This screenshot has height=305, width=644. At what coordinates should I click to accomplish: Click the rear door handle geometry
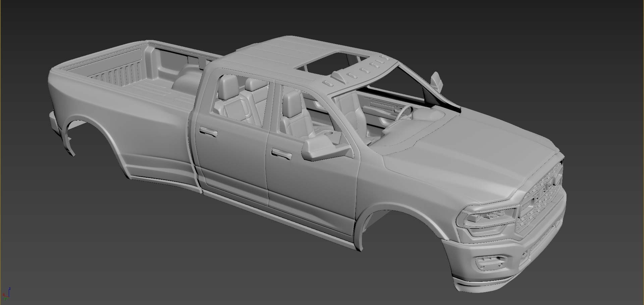208,133
